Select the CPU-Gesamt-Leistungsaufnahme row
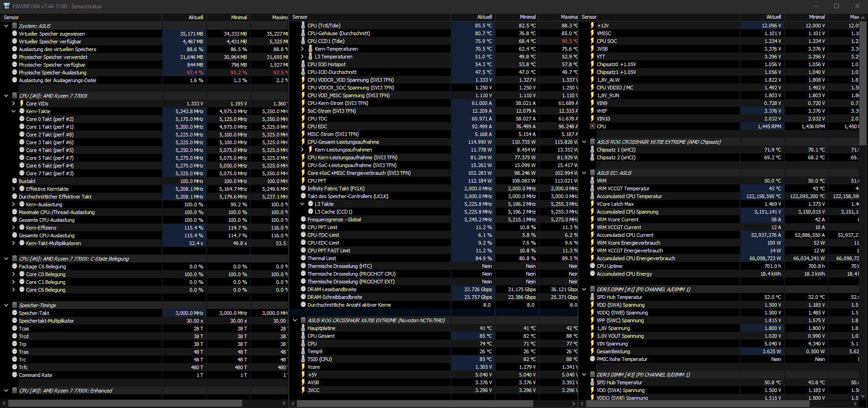Screen dimensions: 868x408 point(434,142)
